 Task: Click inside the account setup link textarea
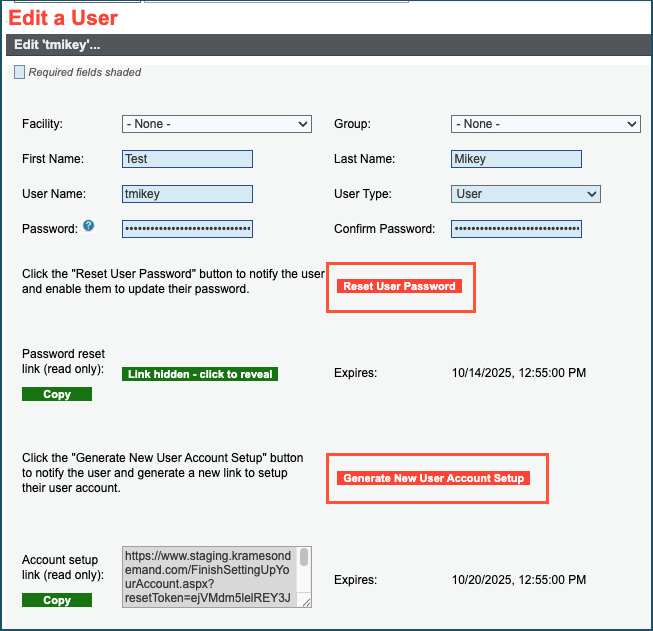(210, 576)
